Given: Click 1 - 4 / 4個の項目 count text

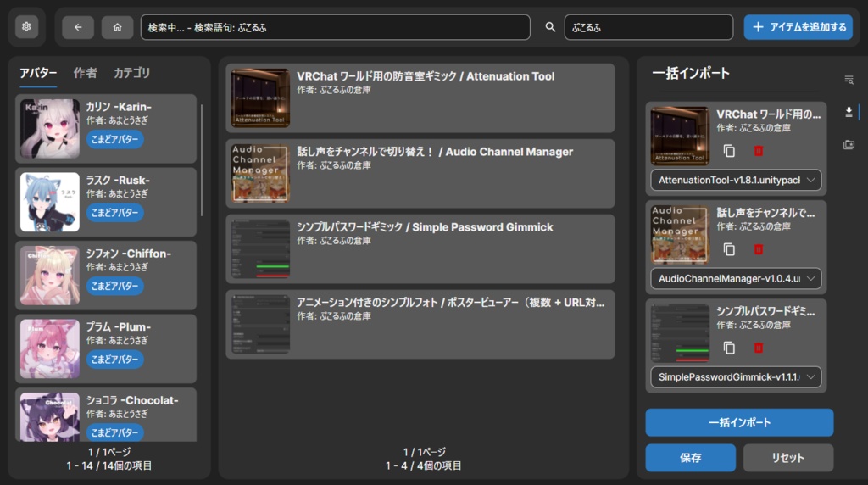Looking at the screenshot, I should 424,465.
